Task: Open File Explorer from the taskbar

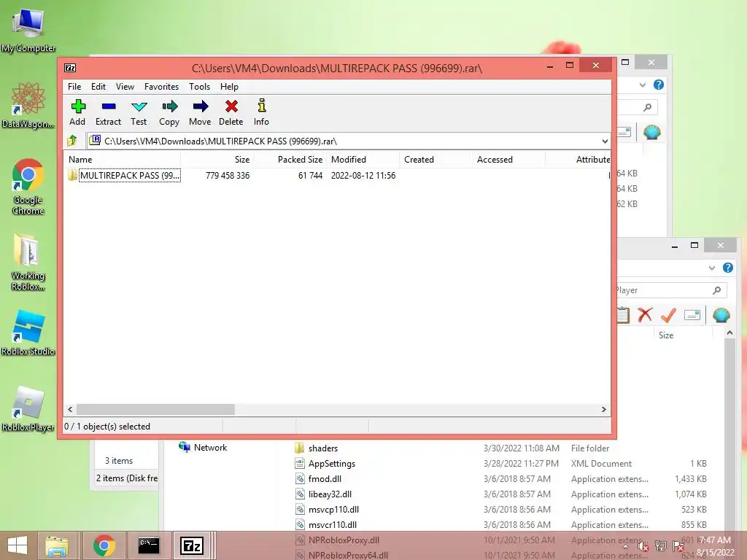Action: pyautogui.click(x=57, y=545)
